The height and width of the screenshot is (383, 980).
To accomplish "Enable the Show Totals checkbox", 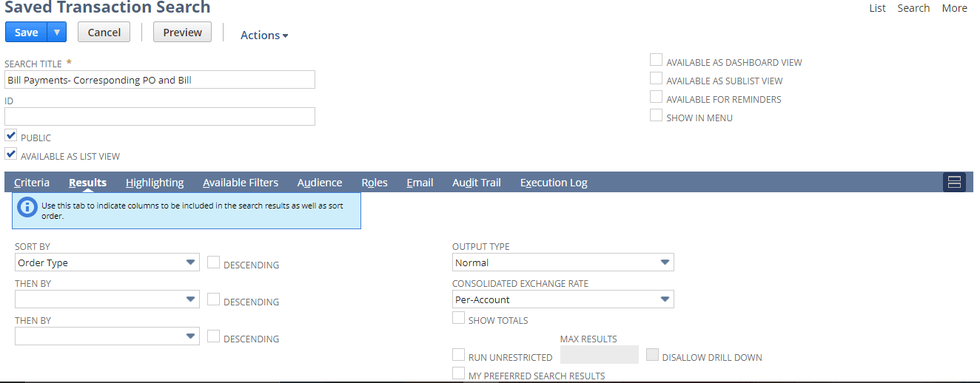I will pos(458,319).
